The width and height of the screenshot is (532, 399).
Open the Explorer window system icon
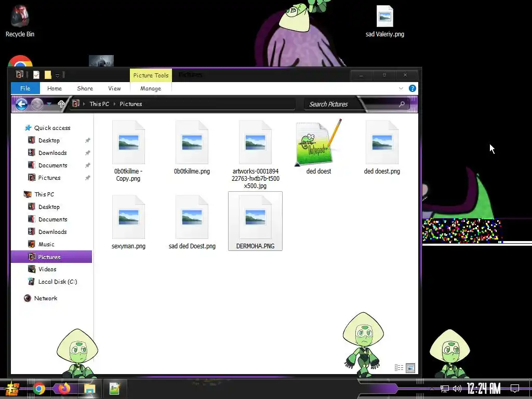(19, 75)
